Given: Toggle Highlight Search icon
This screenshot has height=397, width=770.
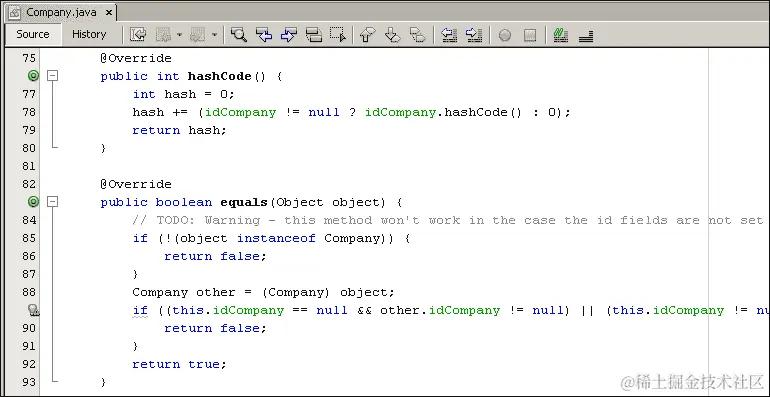Looking at the screenshot, I should pos(314,35).
